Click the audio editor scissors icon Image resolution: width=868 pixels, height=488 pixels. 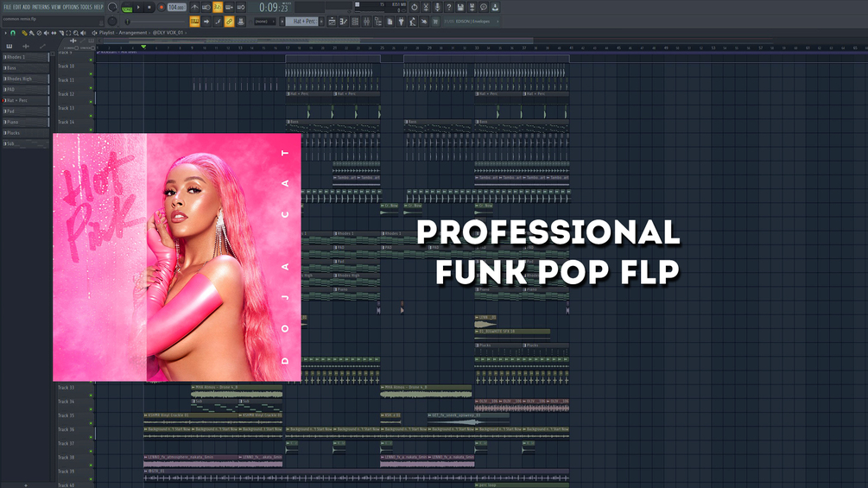[427, 7]
